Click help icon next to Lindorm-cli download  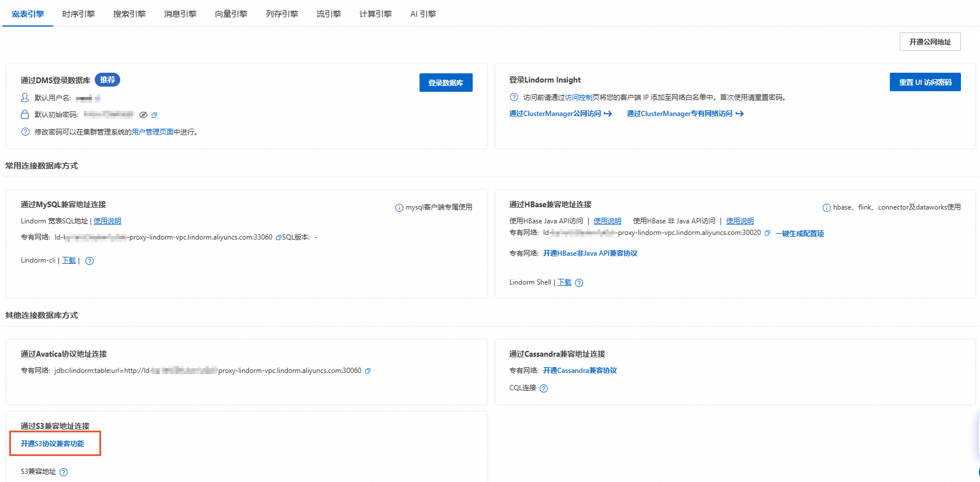coord(90,261)
